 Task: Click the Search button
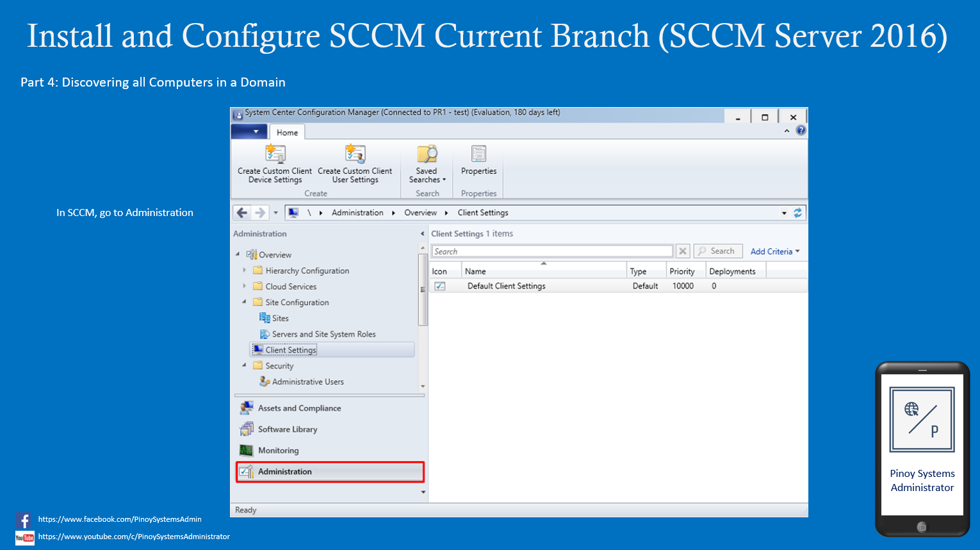click(718, 251)
